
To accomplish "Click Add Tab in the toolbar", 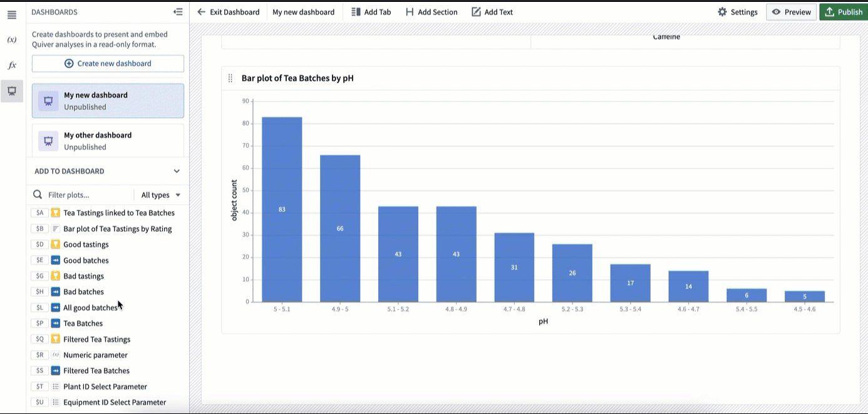I will [371, 12].
